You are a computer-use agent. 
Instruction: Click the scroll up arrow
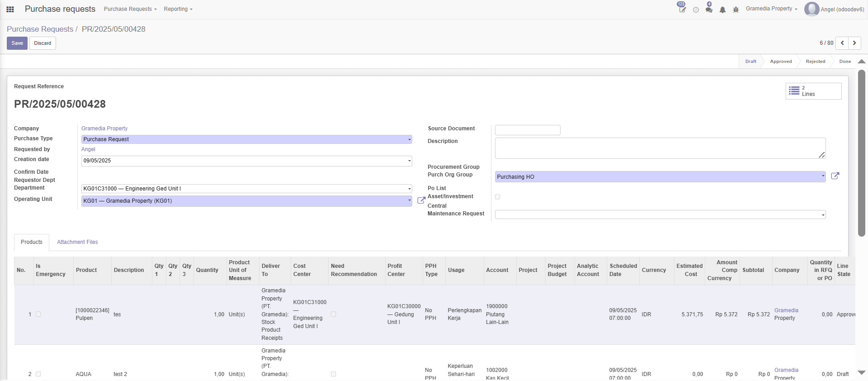click(x=861, y=62)
